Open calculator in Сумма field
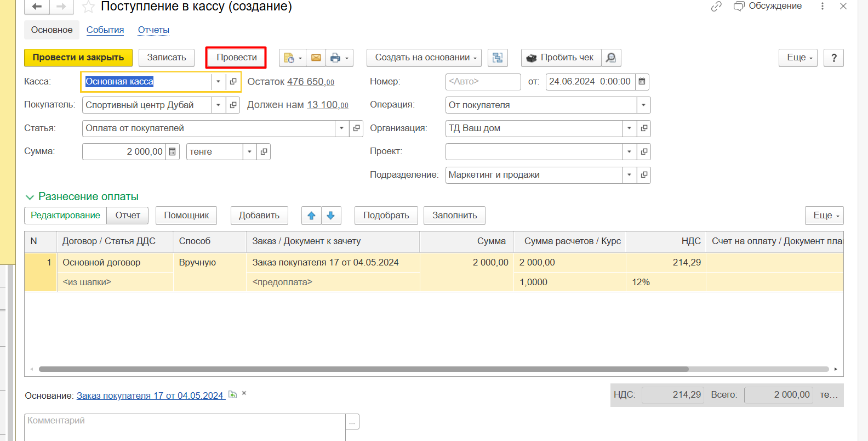868x441 pixels. click(x=173, y=152)
